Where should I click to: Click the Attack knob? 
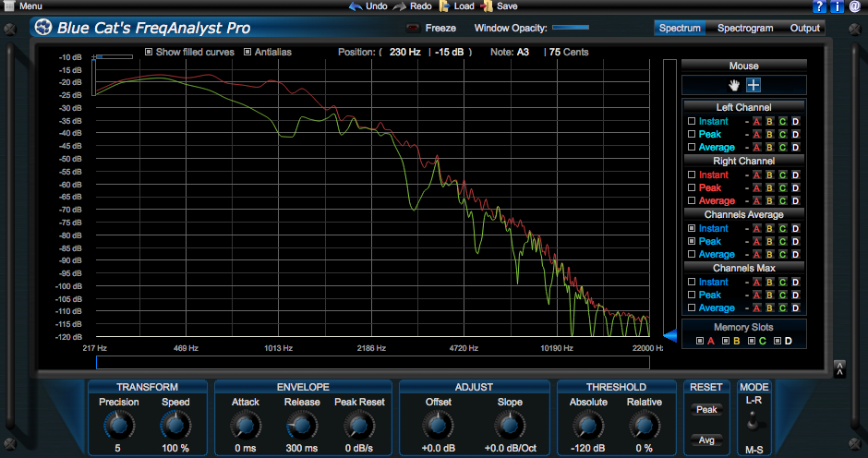pos(246,426)
